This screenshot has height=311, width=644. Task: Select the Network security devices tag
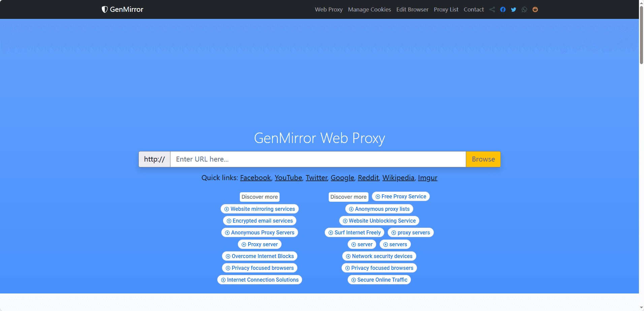click(x=379, y=256)
